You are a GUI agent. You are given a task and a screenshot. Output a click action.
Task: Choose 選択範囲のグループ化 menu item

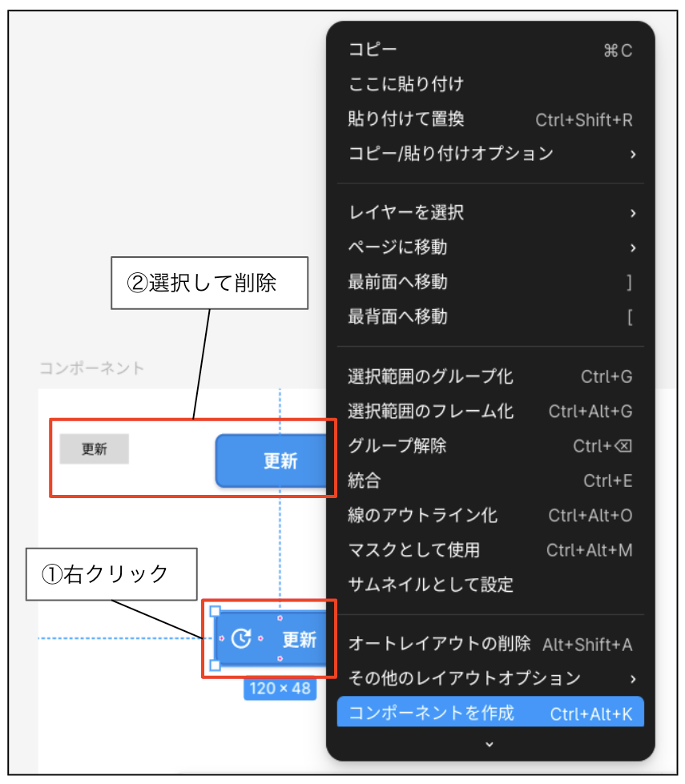point(490,376)
